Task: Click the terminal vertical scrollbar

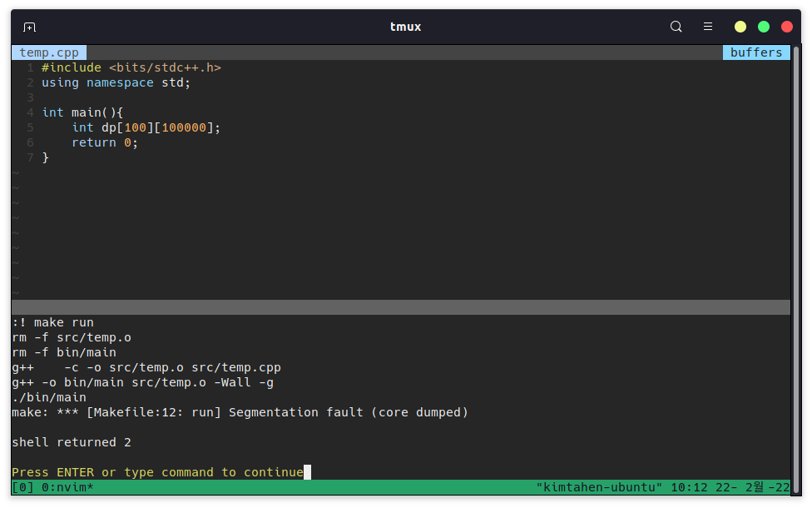Action: pyautogui.click(x=796, y=270)
